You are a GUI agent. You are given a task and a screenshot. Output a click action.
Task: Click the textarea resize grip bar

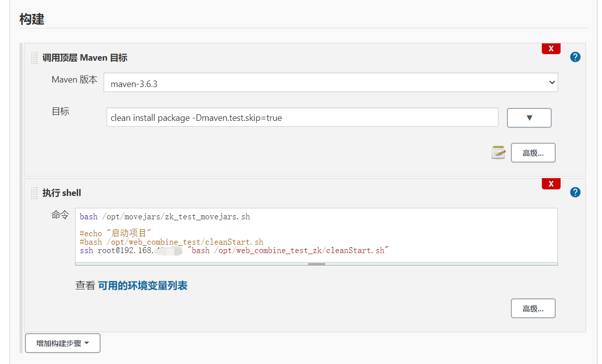(316, 264)
